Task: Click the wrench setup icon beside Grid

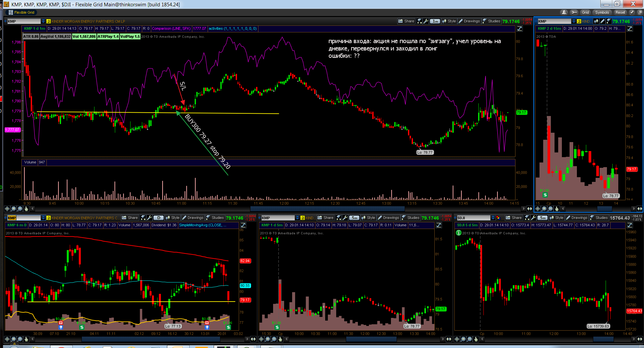Action: click(574, 12)
